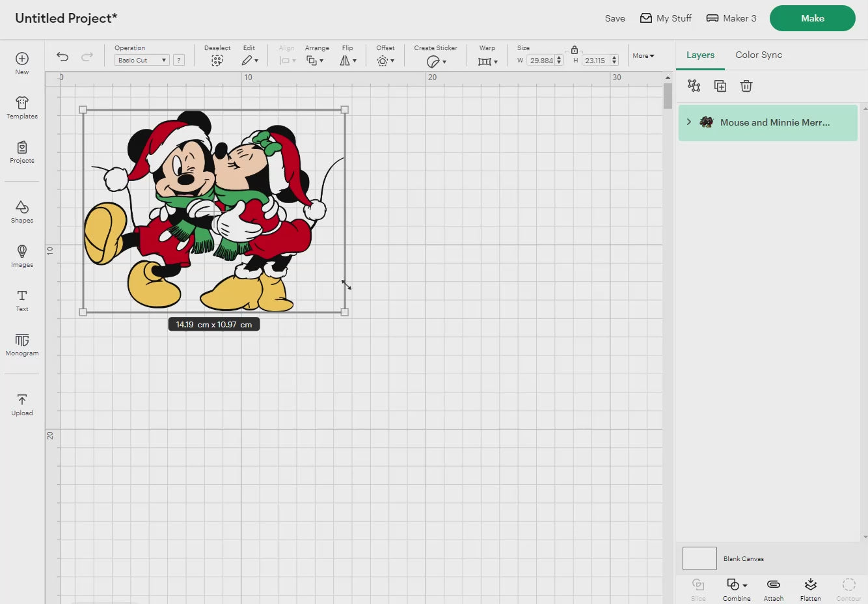Screen dimensions: 868x604
Task: Click the top-left selection box handle
Action: point(83,110)
